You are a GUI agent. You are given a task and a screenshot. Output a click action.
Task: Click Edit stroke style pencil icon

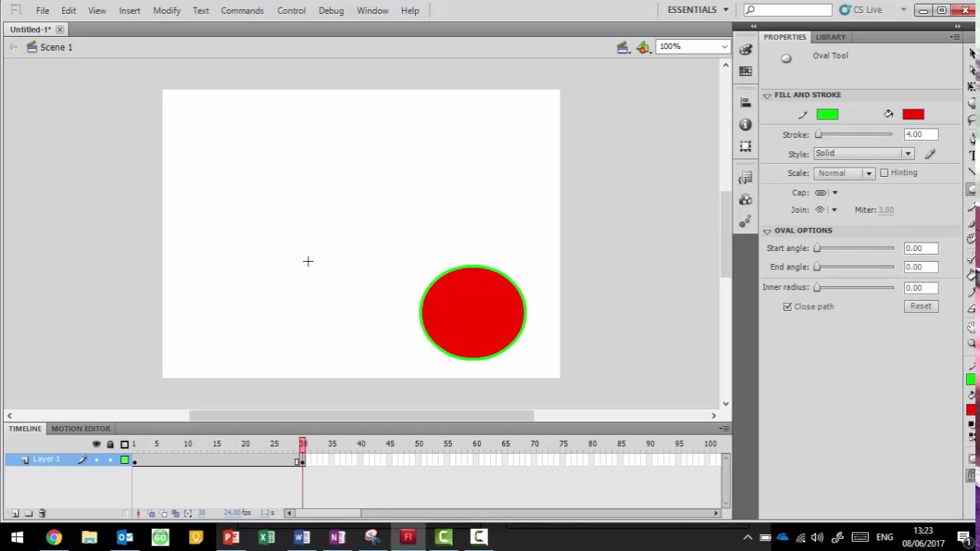click(x=929, y=154)
